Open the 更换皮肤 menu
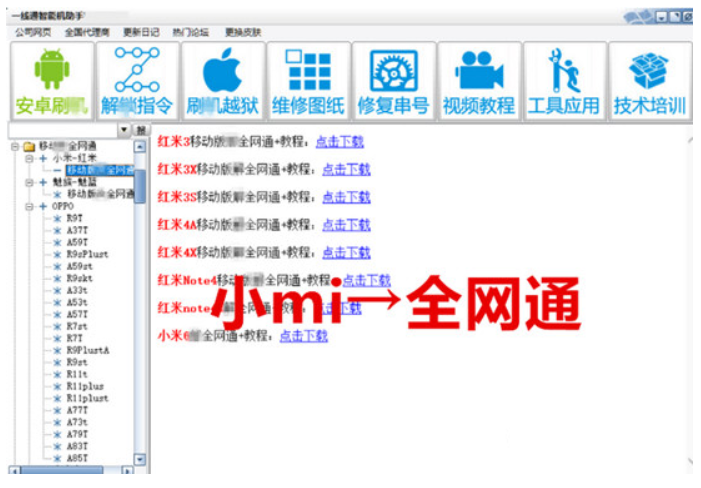This screenshot has width=701, height=488. 243,32
